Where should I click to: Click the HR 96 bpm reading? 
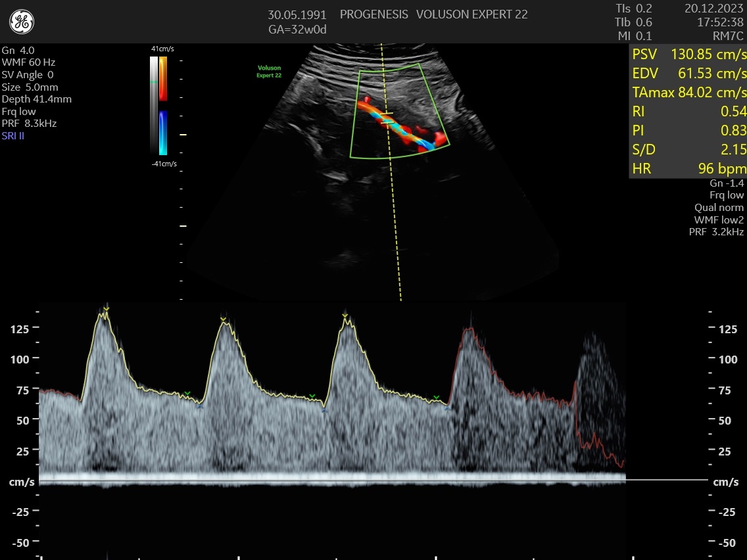[x=688, y=169]
